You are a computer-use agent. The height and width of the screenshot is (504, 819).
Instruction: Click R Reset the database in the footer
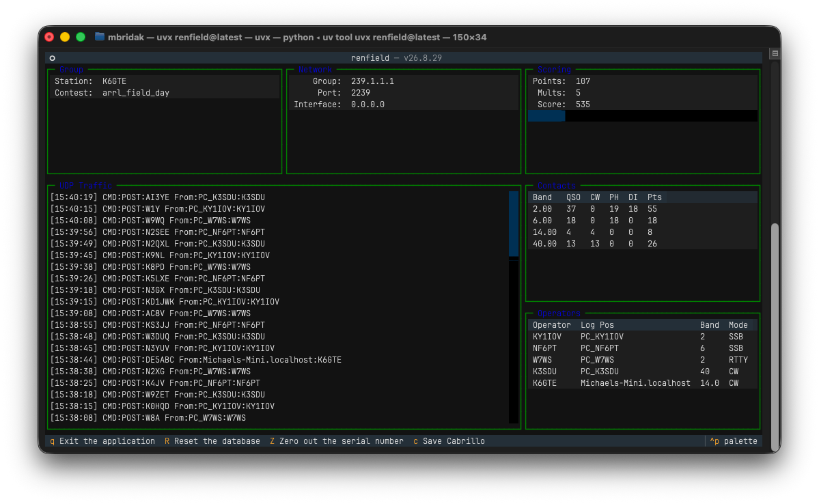coord(212,440)
